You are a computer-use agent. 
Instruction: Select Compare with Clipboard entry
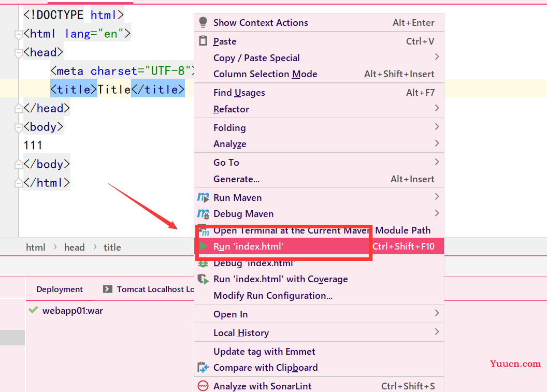coord(319,367)
